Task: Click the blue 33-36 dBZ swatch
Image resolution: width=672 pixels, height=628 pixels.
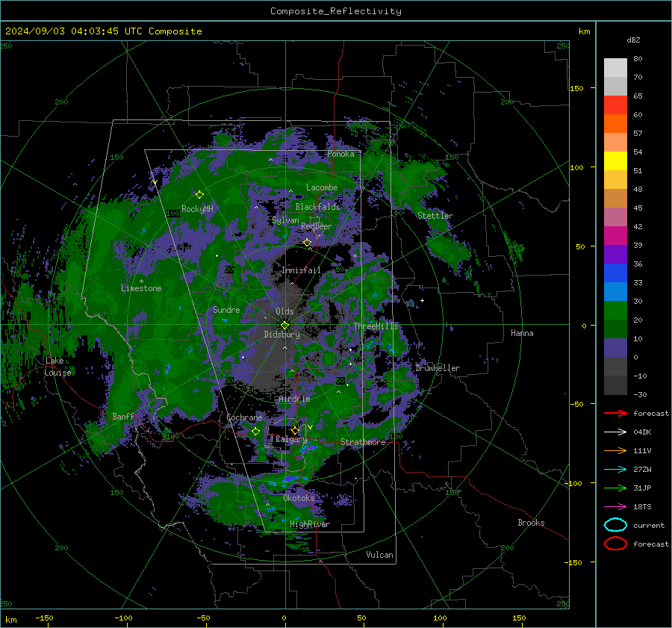Action: pos(615,273)
